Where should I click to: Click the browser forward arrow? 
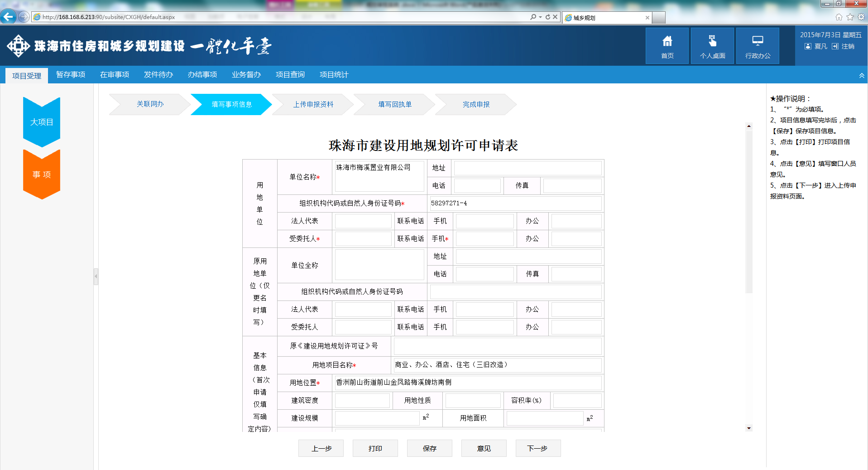(x=24, y=17)
